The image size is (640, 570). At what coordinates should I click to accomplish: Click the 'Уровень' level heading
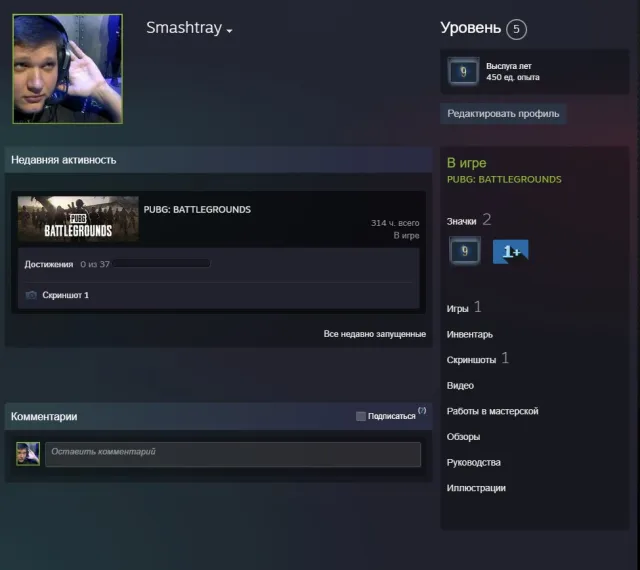[x=470, y=28]
